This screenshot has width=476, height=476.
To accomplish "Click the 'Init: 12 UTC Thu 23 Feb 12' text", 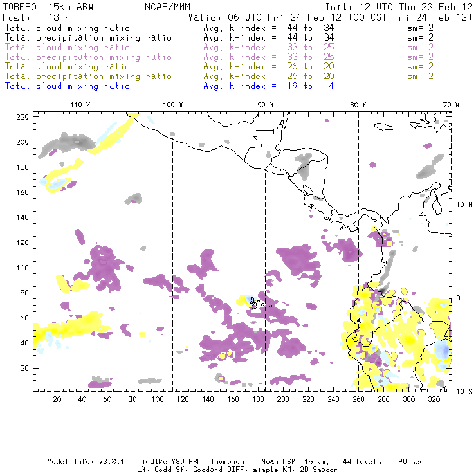I will click(399, 7).
